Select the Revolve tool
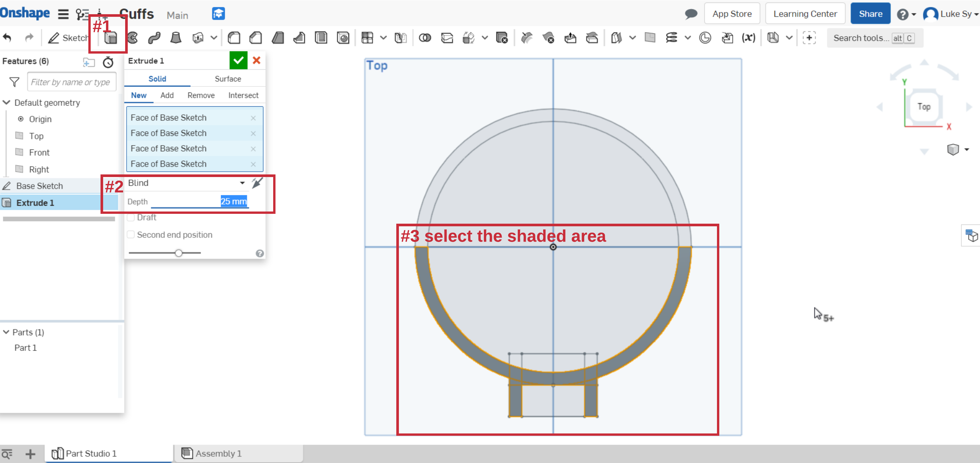Image resolution: width=980 pixels, height=463 pixels. pos(132,38)
